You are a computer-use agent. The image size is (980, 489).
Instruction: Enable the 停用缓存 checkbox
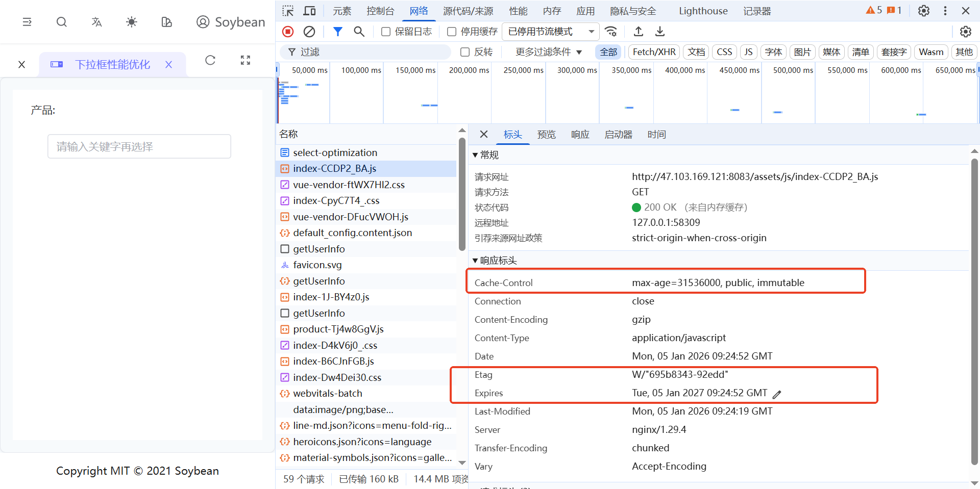(x=451, y=32)
